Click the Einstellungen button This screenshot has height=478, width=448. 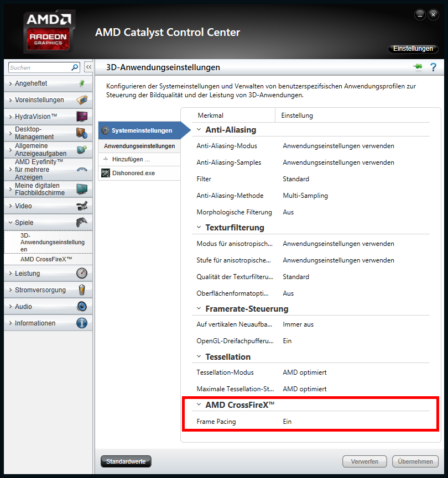413,49
